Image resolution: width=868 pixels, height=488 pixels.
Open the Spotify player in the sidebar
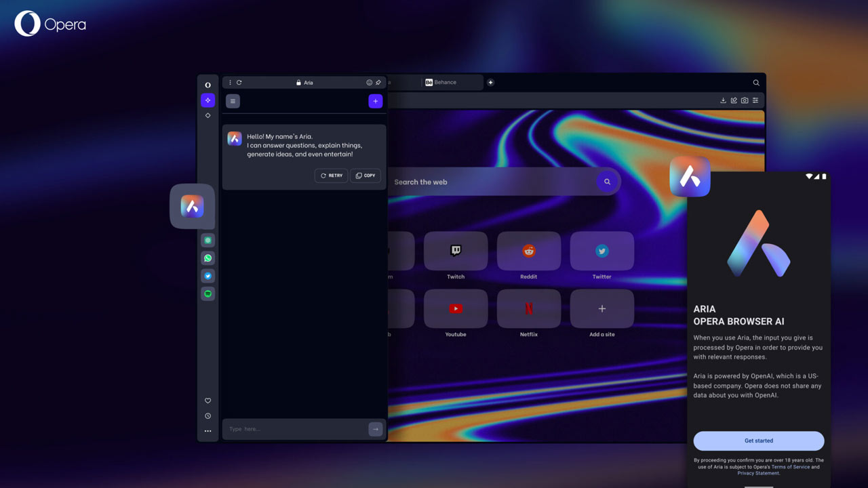(x=208, y=293)
